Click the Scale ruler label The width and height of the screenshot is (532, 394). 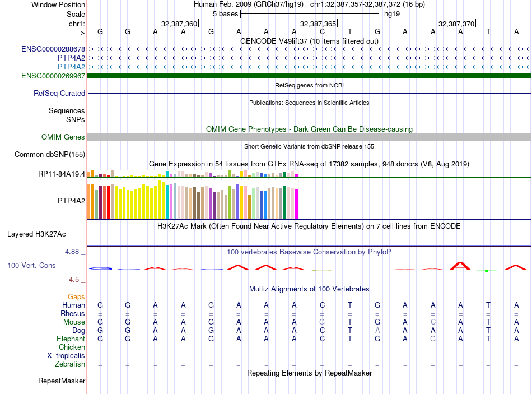pos(76,14)
